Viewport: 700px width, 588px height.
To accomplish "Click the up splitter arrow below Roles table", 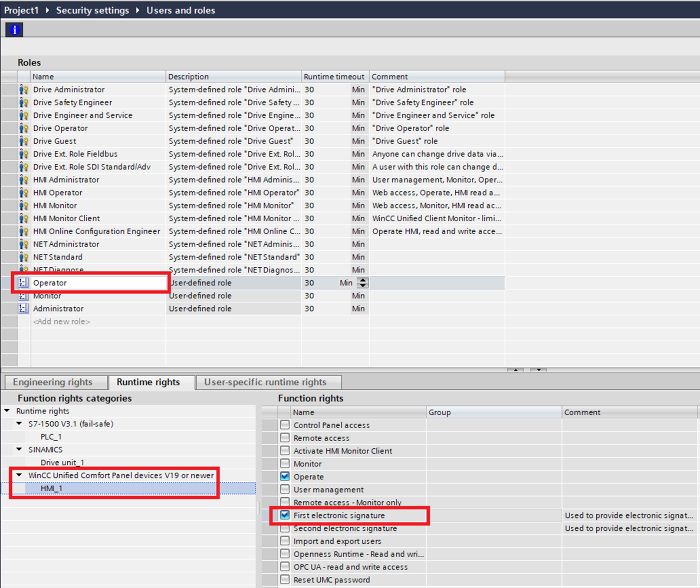I will (515, 370).
